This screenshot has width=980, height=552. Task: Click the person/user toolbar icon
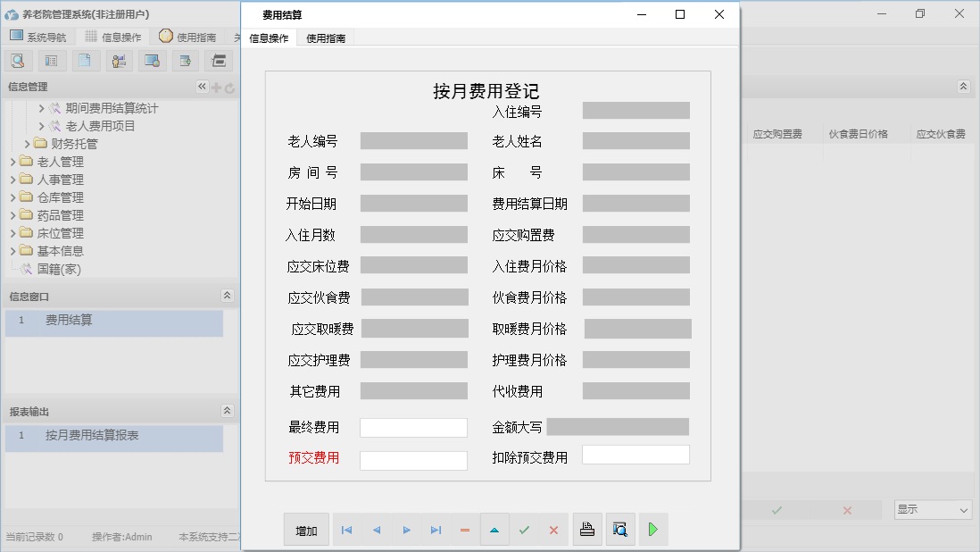point(119,60)
